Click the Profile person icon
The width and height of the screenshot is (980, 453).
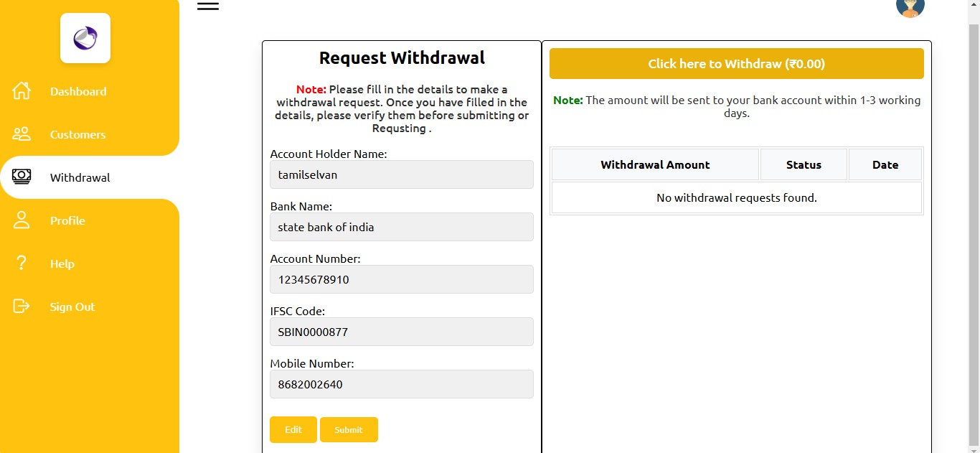coord(22,220)
